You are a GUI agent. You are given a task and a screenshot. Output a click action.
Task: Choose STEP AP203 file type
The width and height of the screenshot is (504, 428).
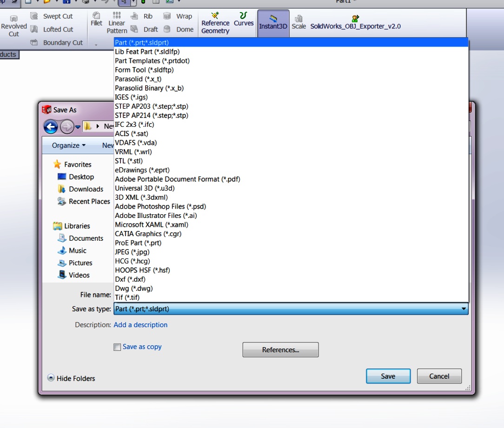point(291,106)
